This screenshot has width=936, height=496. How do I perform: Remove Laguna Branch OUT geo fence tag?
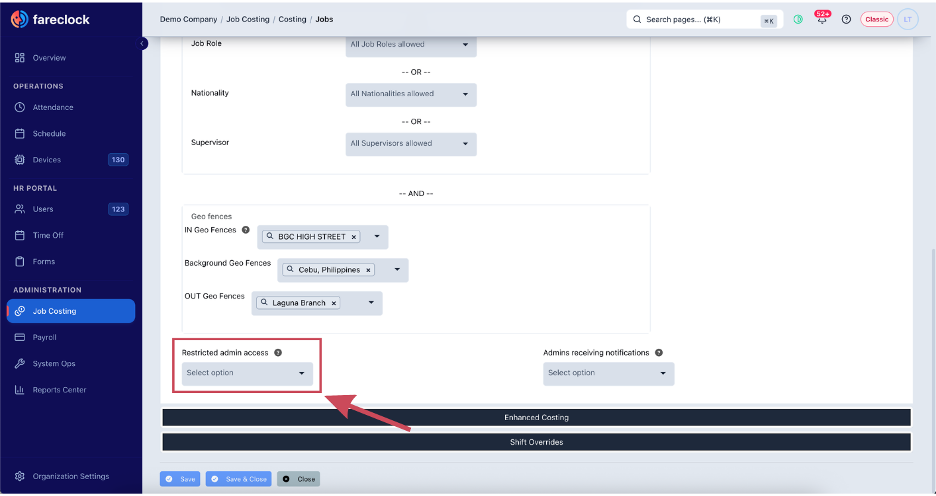coord(334,303)
